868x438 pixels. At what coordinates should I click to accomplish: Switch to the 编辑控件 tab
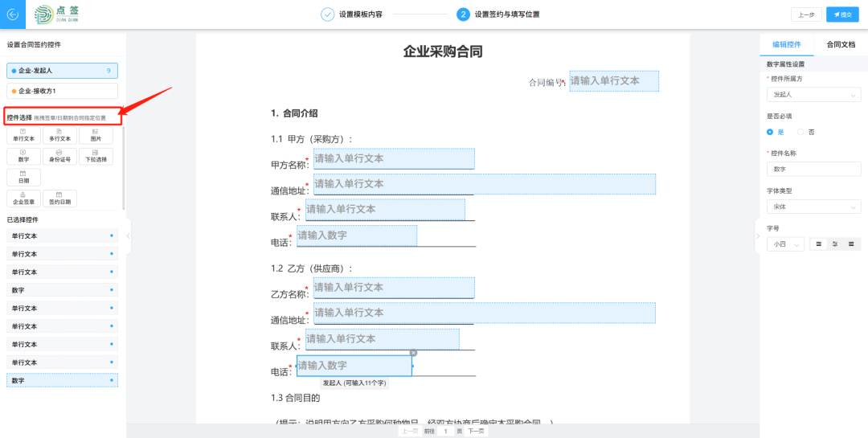[786, 44]
